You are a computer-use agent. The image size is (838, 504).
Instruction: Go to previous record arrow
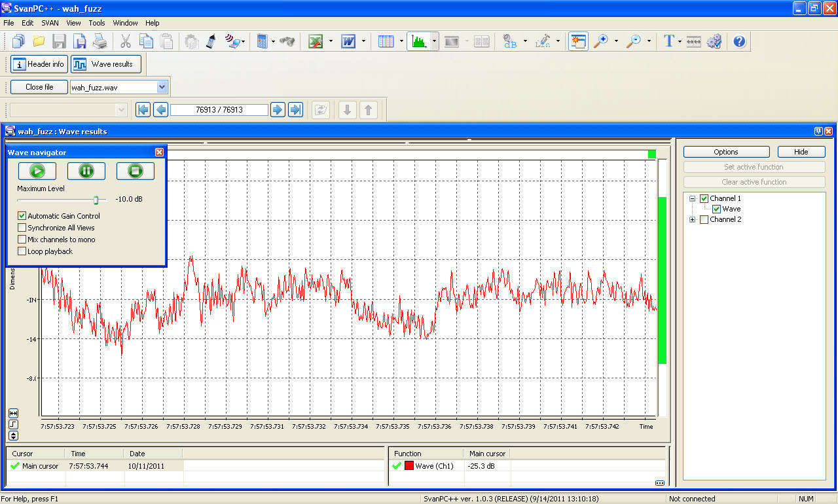[160, 109]
